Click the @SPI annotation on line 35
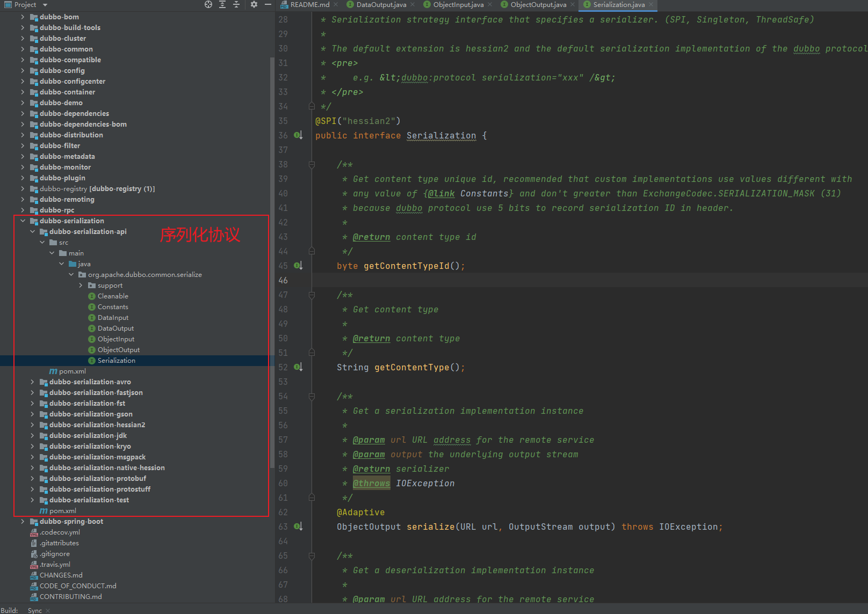This screenshot has height=614, width=868. (x=325, y=121)
